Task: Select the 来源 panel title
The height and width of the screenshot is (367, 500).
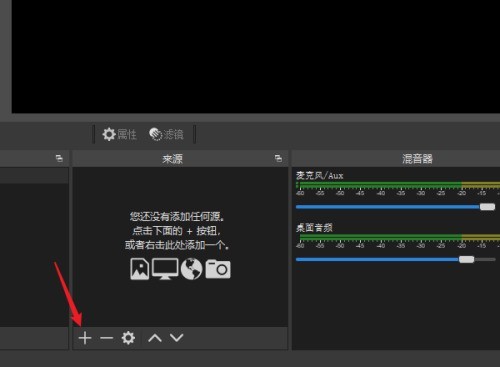Action: [x=172, y=159]
